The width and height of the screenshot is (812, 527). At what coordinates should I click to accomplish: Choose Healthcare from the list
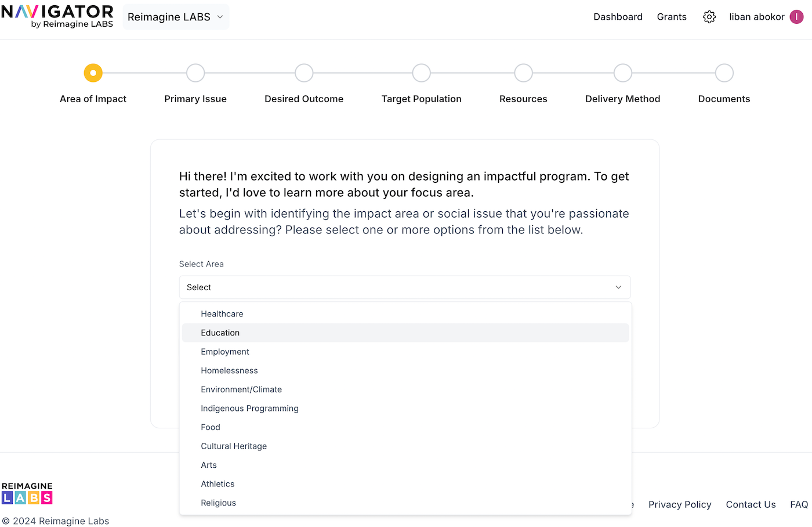pyautogui.click(x=405, y=314)
